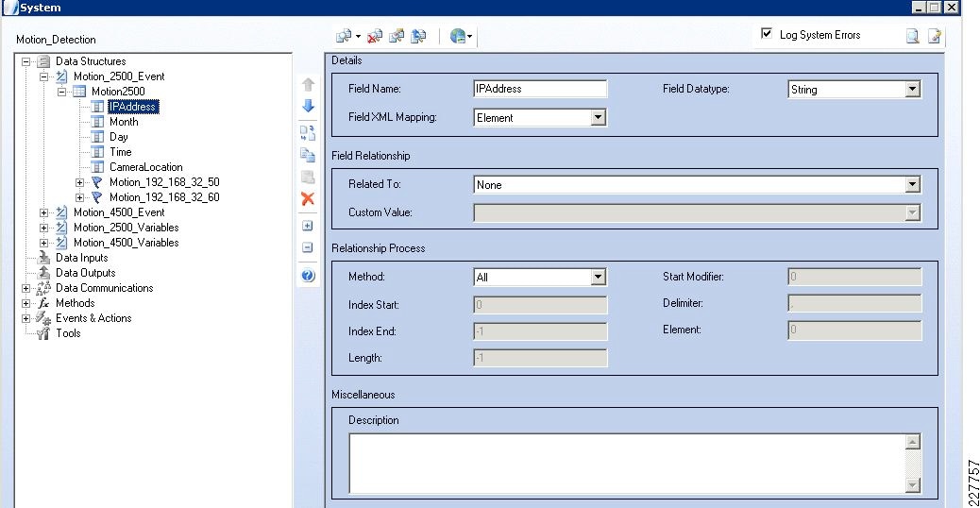The width and height of the screenshot is (980, 508).
Task: Click the Description text area
Action: [627, 463]
